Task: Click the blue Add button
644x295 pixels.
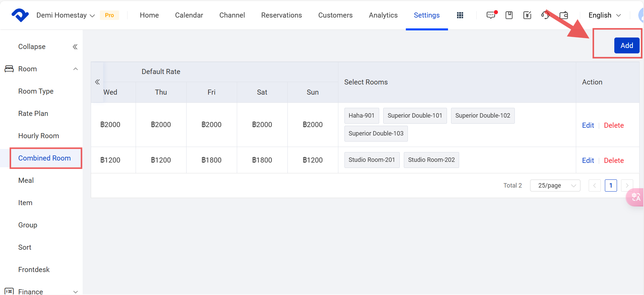Action: (x=626, y=46)
